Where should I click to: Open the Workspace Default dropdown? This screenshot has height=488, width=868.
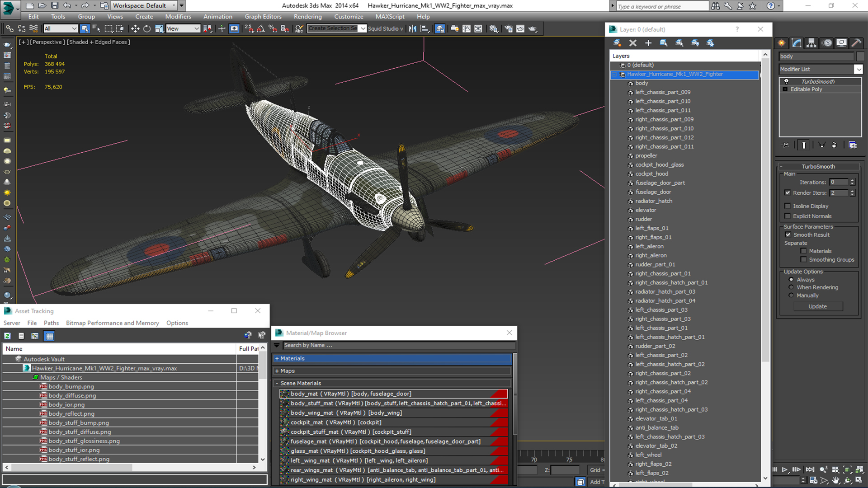tap(144, 5)
